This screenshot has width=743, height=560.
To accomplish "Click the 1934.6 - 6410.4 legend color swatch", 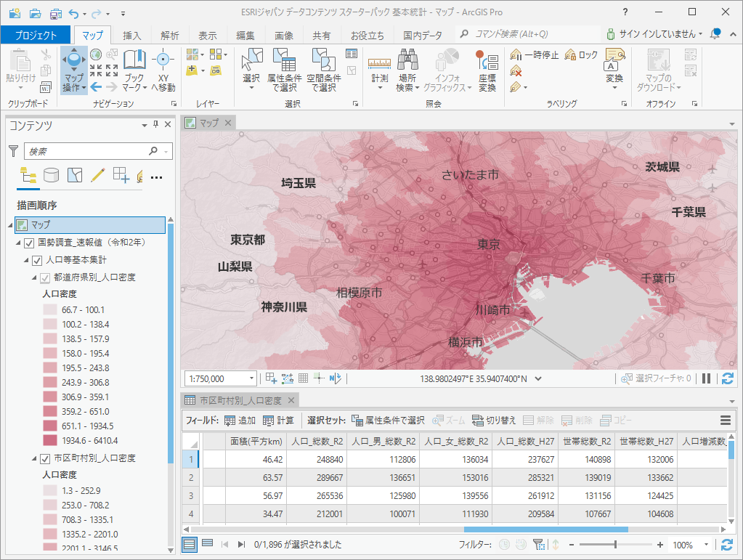I will point(50,440).
